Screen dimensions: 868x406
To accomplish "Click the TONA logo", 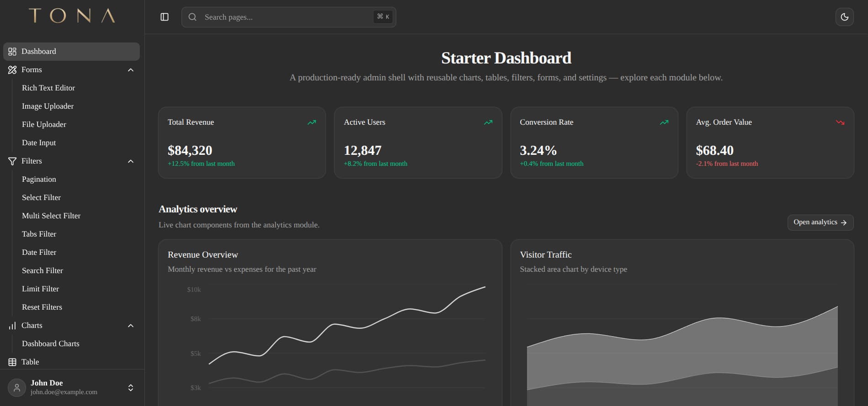I will (x=72, y=16).
